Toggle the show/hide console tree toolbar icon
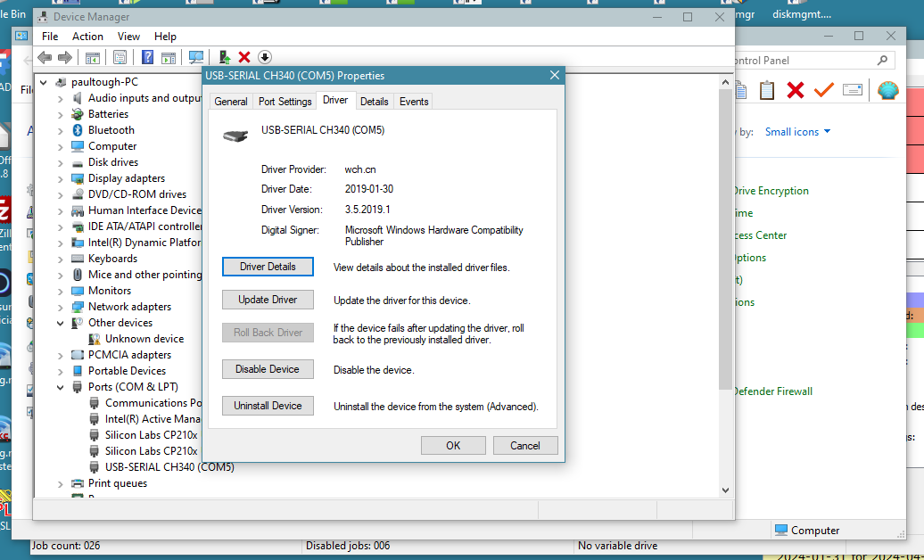Viewport: 924px width, 560px height. pyautogui.click(x=93, y=57)
